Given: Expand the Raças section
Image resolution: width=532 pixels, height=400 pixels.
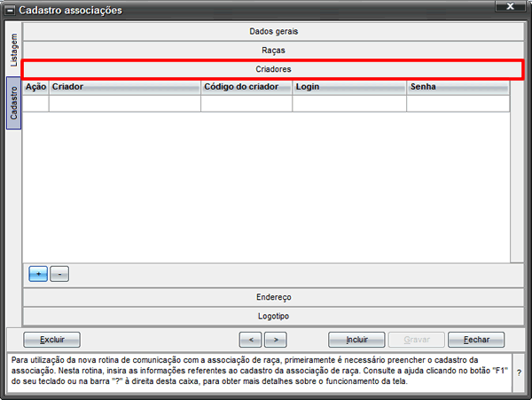Looking at the screenshot, I should click(x=273, y=51).
